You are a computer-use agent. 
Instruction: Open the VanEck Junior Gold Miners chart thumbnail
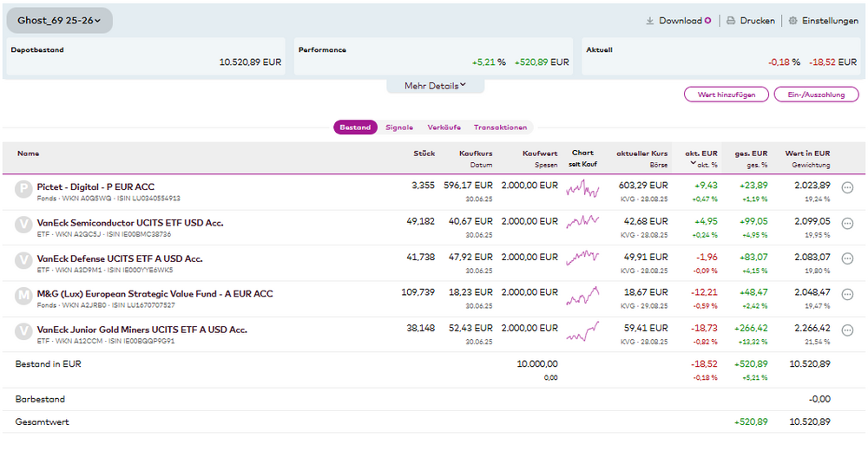582,331
